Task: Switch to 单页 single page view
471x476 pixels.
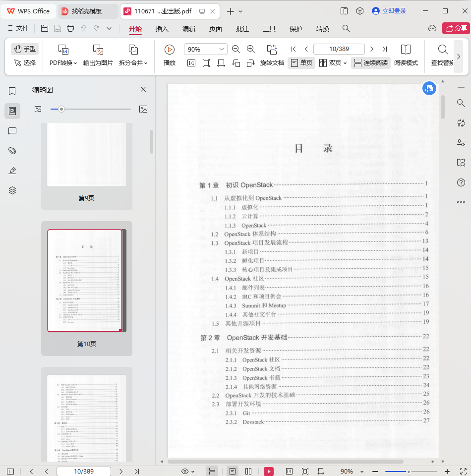Action: (x=301, y=63)
